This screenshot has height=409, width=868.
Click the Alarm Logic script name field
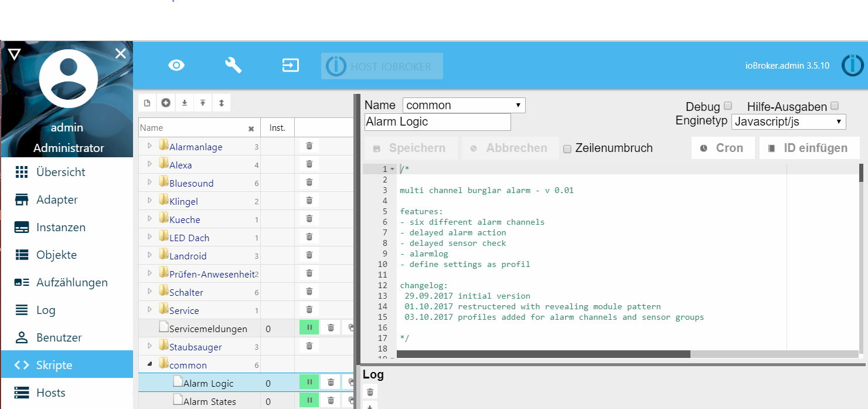coord(437,122)
